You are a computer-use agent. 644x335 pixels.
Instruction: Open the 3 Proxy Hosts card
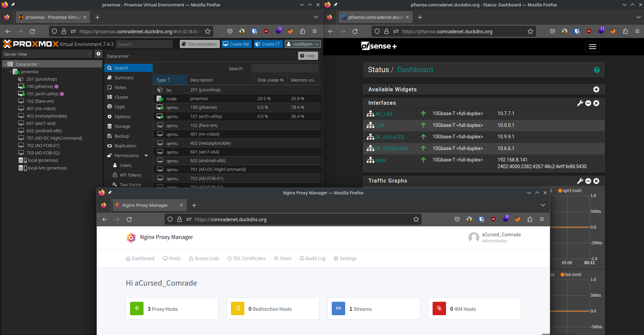click(x=172, y=308)
